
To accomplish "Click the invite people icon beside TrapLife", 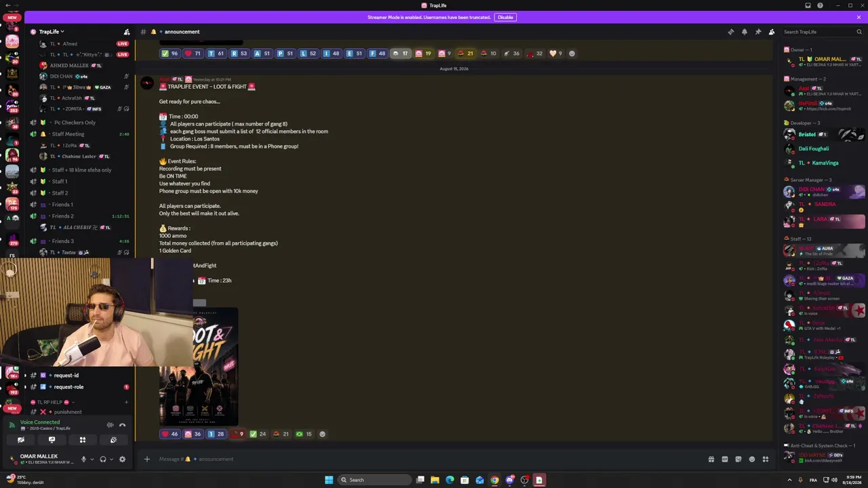I will (126, 32).
